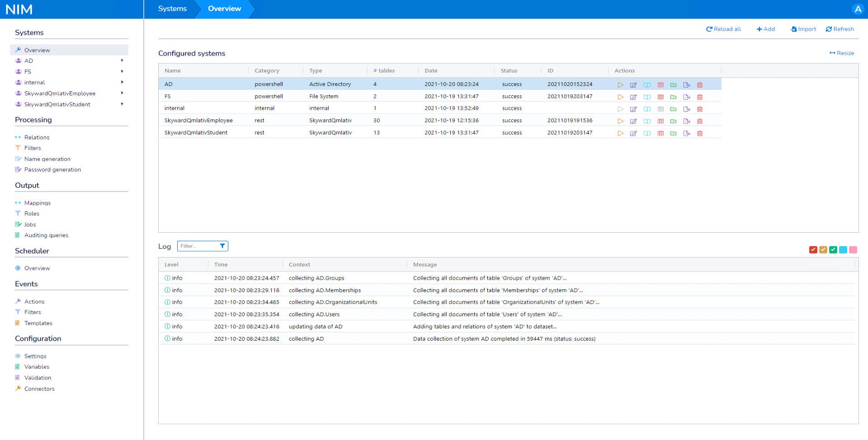Run data collection for the AD system

pos(621,84)
